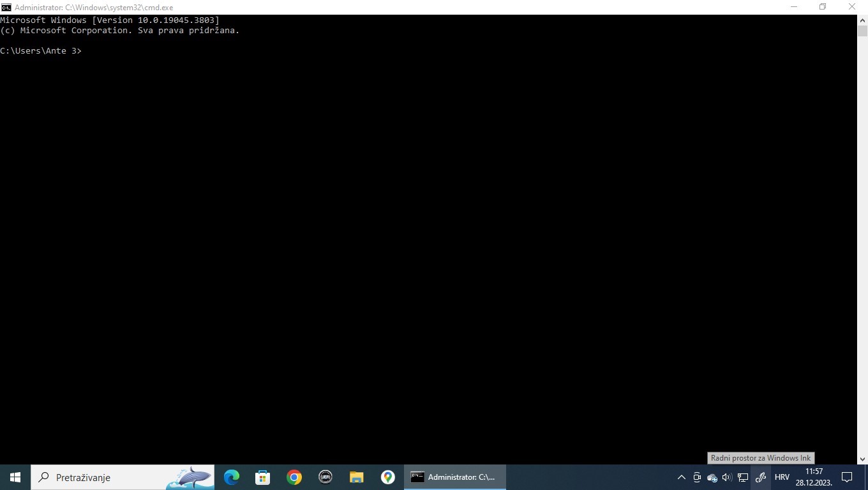Open Google Chrome from the taskbar
868x490 pixels.
coord(294,477)
